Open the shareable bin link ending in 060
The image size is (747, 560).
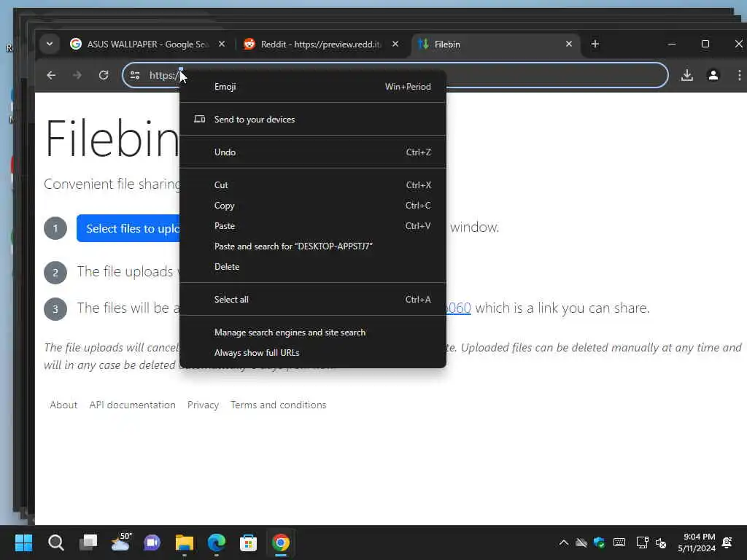[x=458, y=308]
